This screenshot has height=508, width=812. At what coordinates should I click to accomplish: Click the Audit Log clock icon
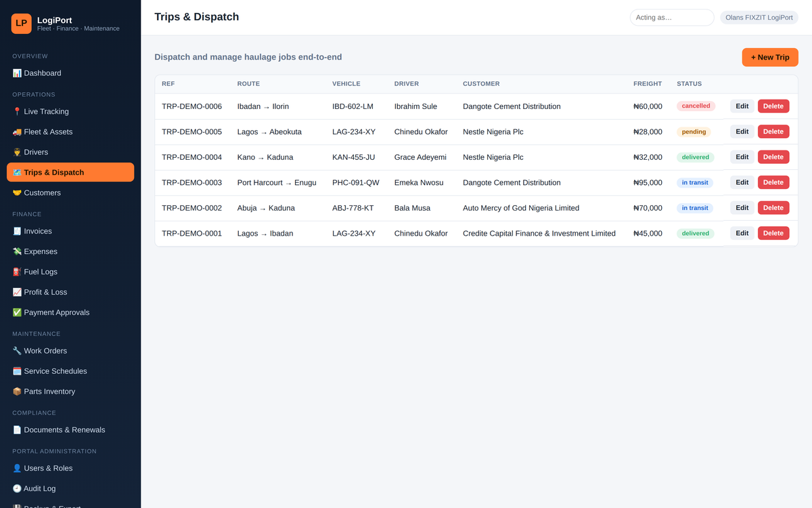pos(17,489)
